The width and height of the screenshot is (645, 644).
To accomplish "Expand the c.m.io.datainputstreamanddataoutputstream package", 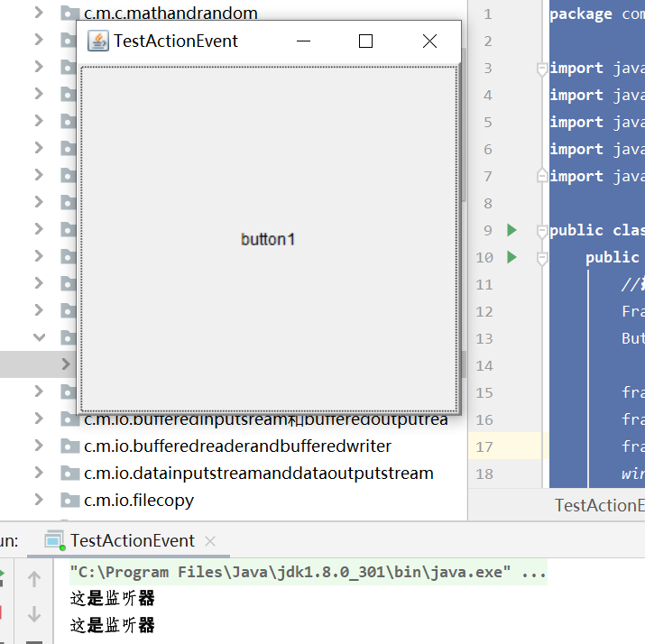I will pyautogui.click(x=39, y=473).
